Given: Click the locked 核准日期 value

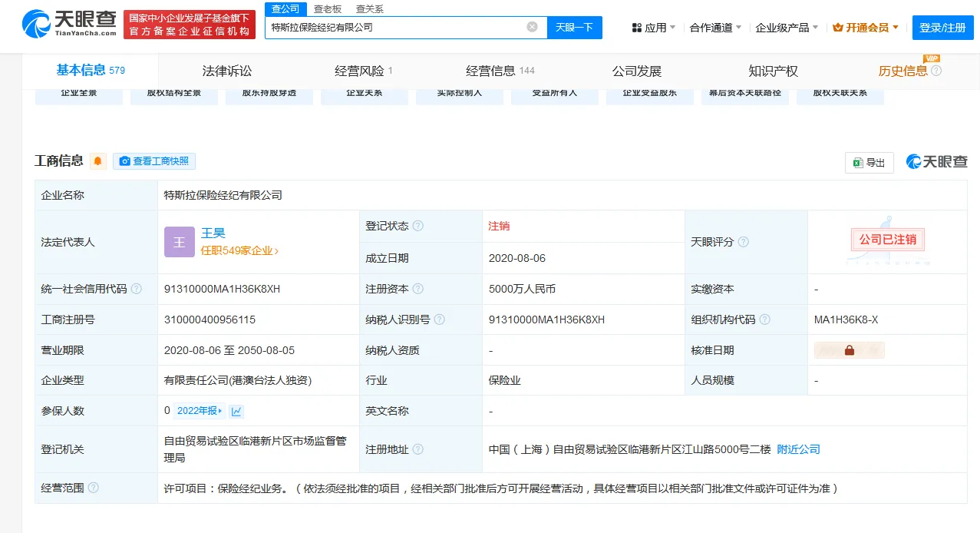Looking at the screenshot, I should point(849,350).
